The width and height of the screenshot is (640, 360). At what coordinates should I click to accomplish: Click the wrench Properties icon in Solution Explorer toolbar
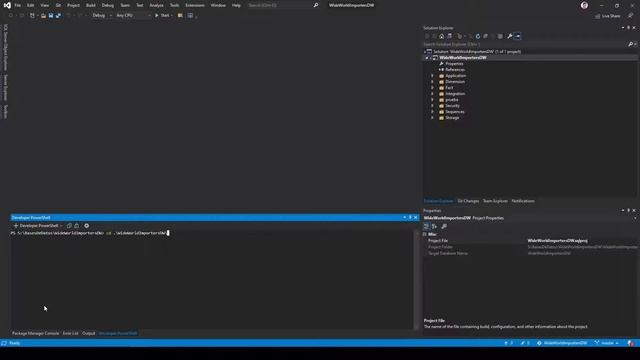tap(510, 36)
